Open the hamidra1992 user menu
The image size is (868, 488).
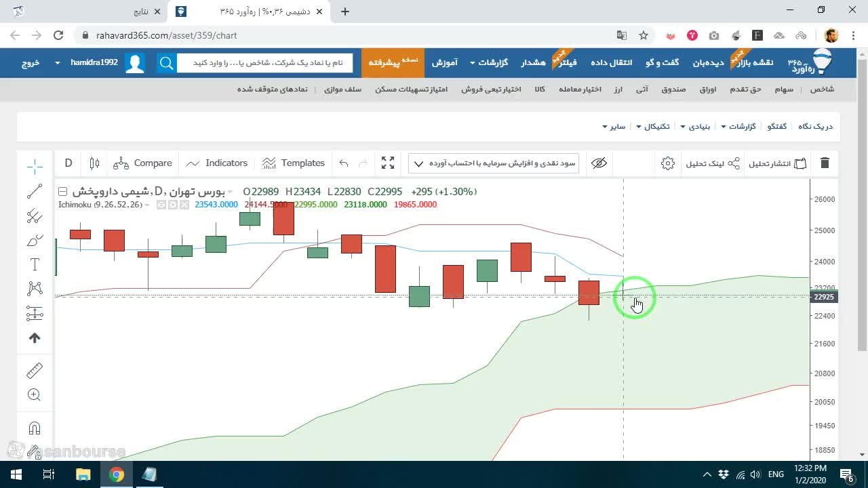tap(87, 62)
